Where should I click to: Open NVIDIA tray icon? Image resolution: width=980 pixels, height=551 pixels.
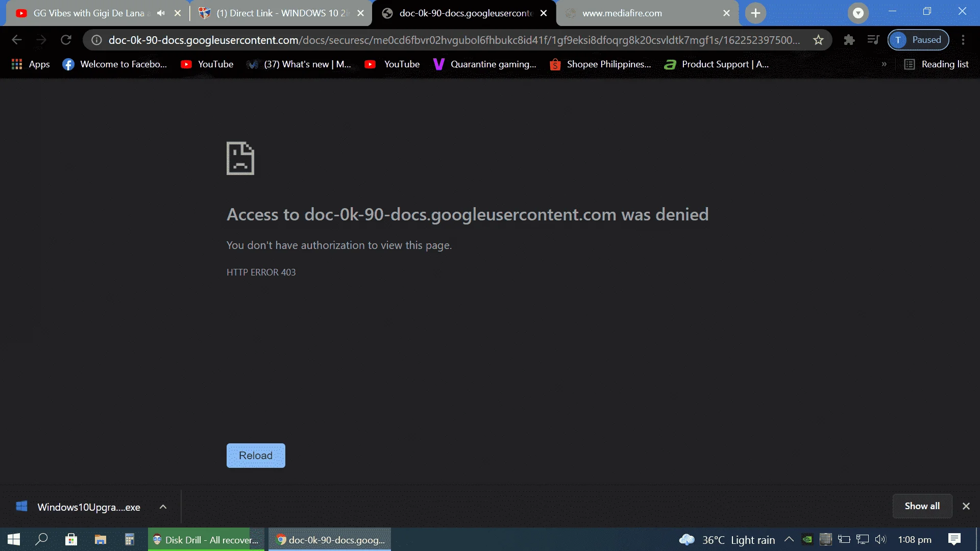click(807, 539)
